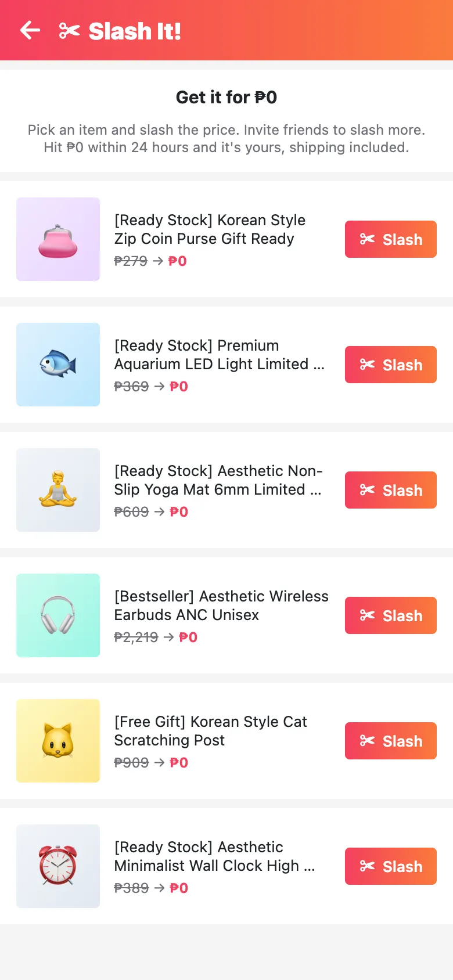The height and width of the screenshot is (980, 453).
Task: Open Korean Style Zip Coin Purse title
Action: tap(210, 229)
